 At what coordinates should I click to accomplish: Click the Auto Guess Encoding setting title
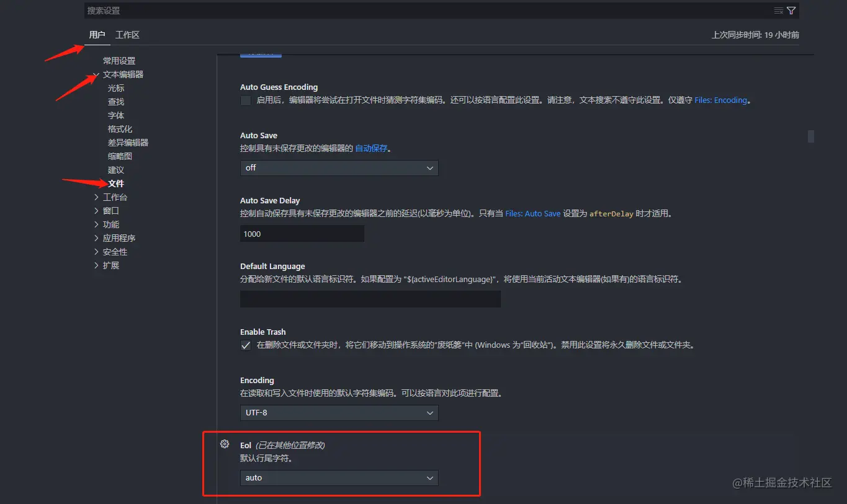pos(279,87)
